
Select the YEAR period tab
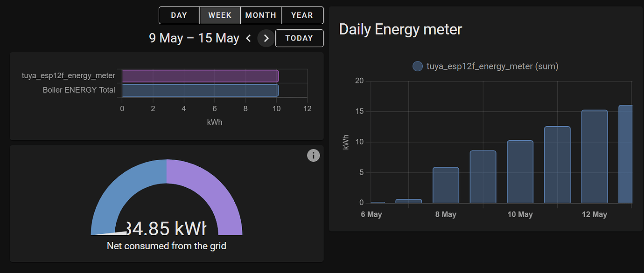[302, 15]
